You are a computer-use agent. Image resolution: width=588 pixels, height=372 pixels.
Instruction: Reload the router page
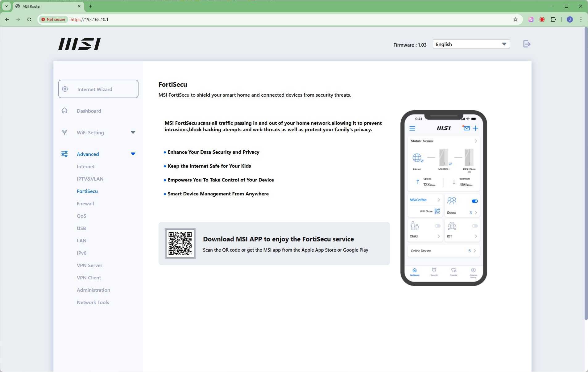(29, 19)
